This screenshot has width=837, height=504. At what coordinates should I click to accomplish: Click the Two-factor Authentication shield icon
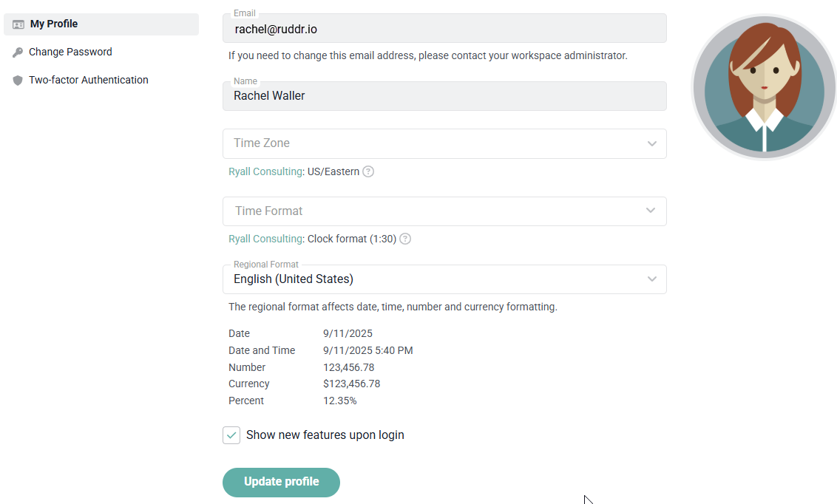pos(18,81)
